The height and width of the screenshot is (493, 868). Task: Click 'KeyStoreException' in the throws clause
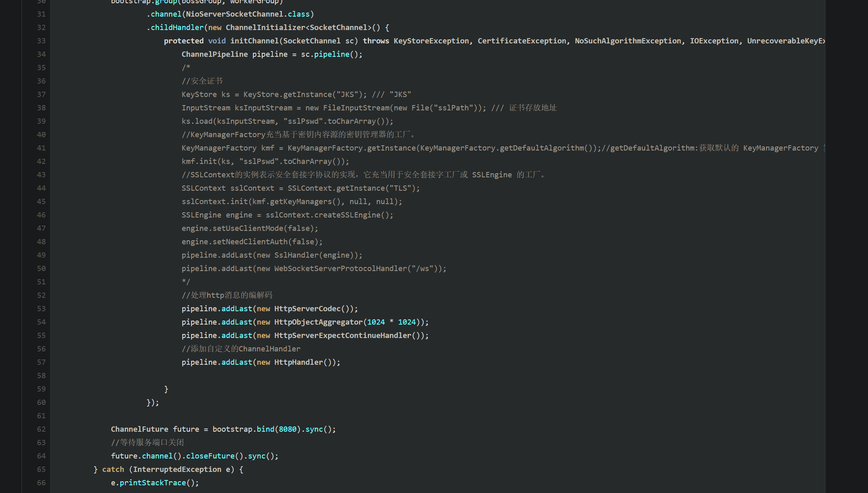coord(431,41)
